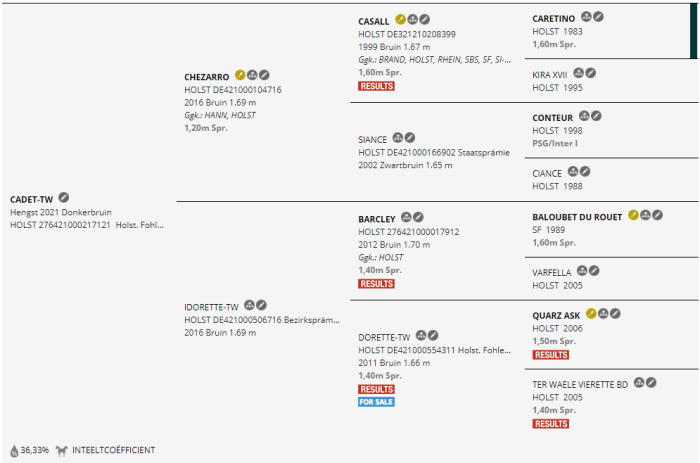This screenshot has height=463, width=700.
Task: Open the pedigree tree icon next to IDORETTE-TW
Action: point(249,305)
